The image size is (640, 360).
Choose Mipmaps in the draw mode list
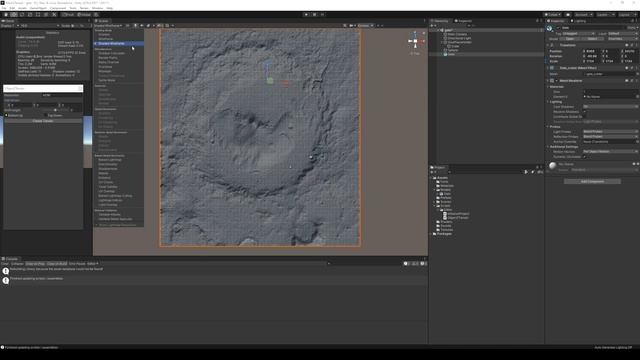pos(105,71)
